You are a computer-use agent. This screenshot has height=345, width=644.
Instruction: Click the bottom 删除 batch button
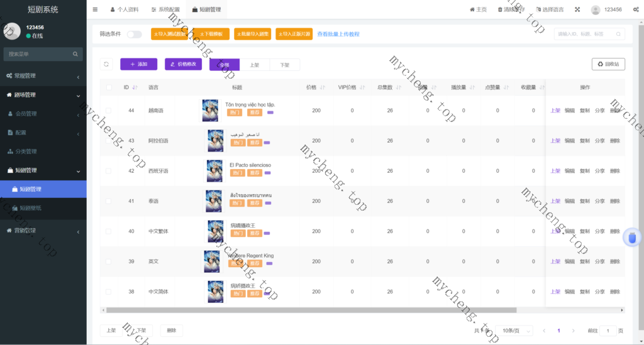point(171,331)
